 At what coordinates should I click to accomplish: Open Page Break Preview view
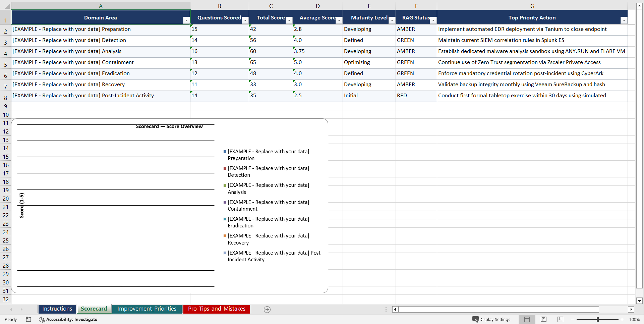560,319
